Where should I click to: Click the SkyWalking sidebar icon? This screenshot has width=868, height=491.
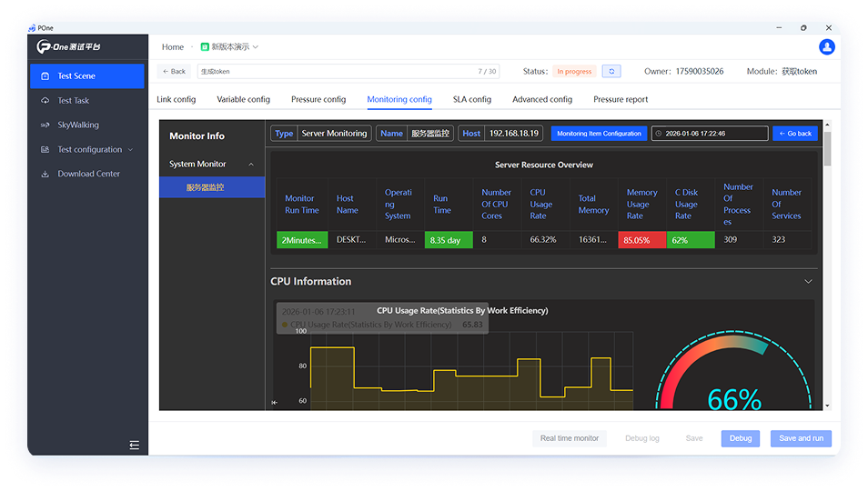[x=45, y=125]
